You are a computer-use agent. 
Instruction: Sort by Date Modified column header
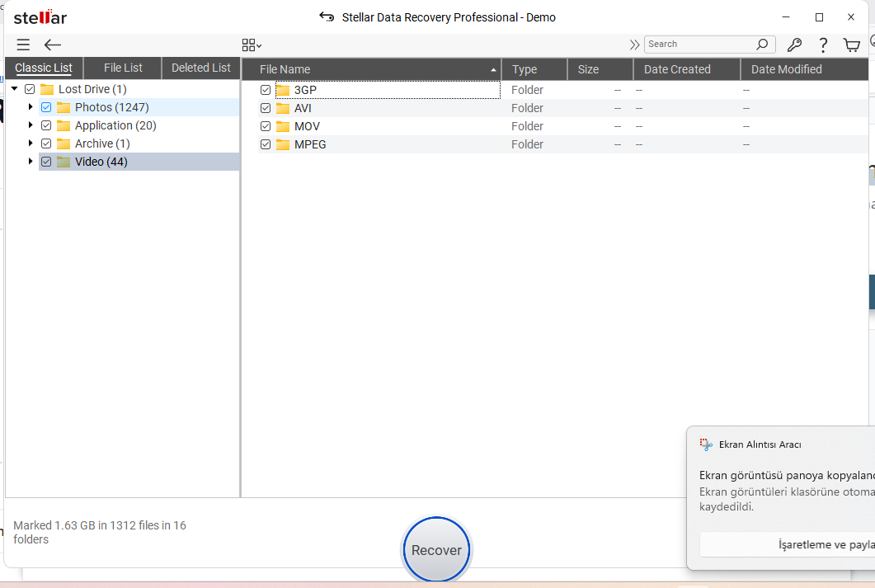click(x=804, y=69)
